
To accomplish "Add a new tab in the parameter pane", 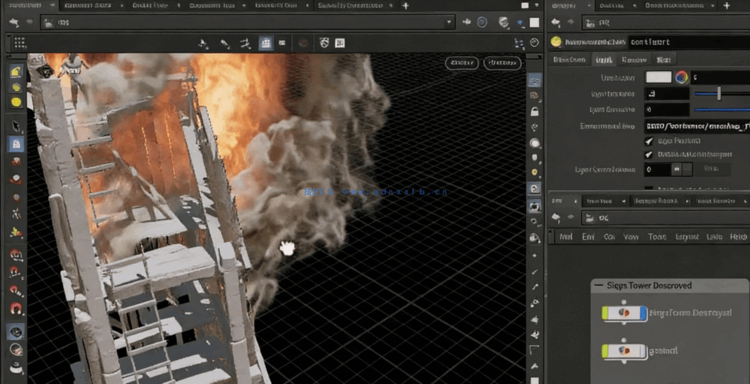I will 727,6.
